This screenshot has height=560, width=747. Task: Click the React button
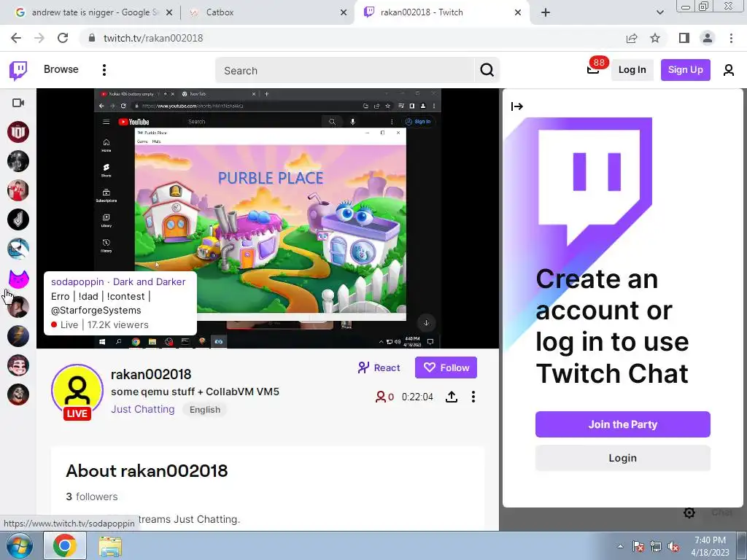click(x=379, y=367)
